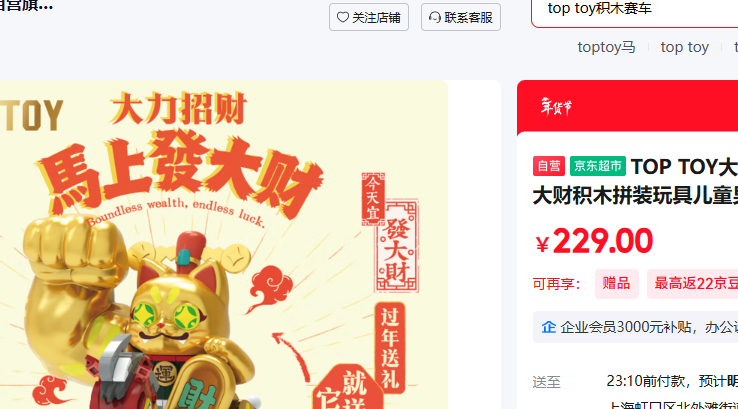The width and height of the screenshot is (738, 409).
Task: Open the 大力招财 product main image
Action: (224, 245)
